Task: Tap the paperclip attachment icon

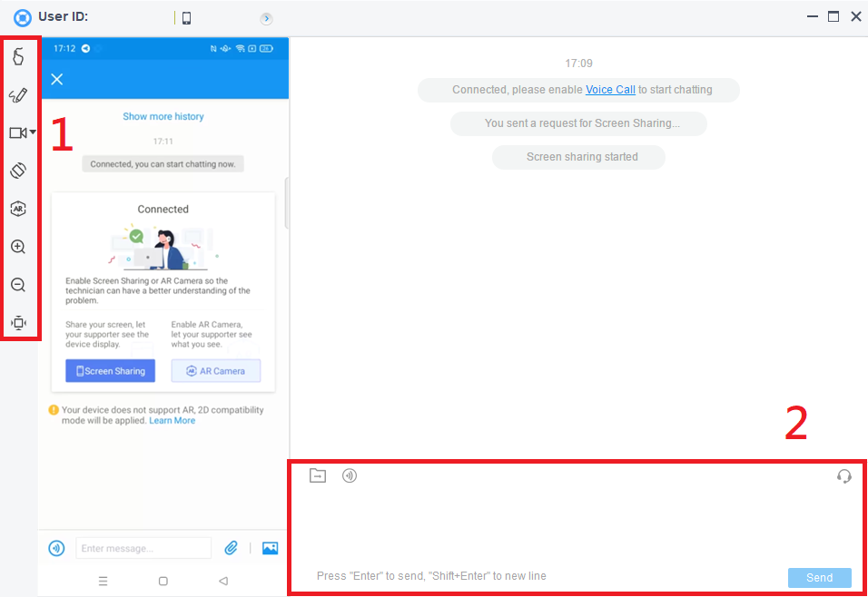Action: point(231,548)
